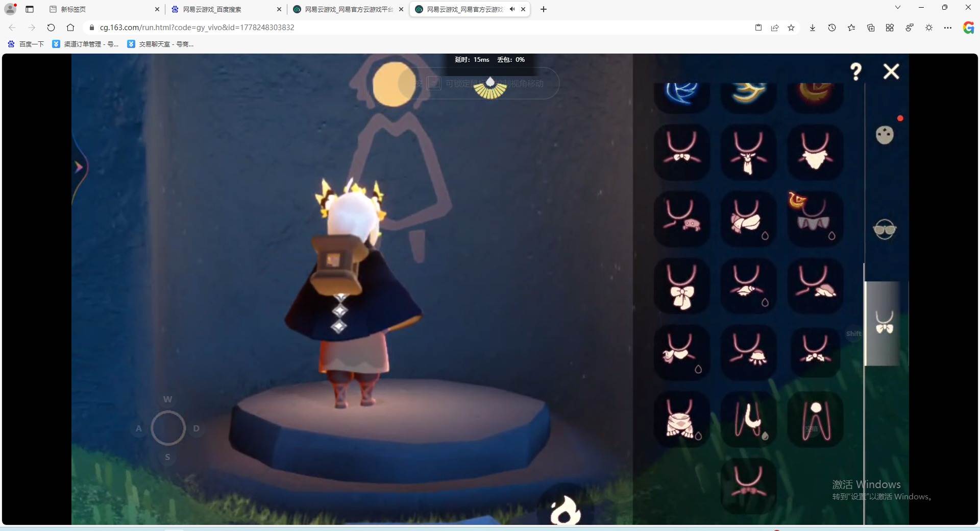Select the pink snail shell pendant necklace
Viewport: 980px width, 531px height.
[816, 285]
